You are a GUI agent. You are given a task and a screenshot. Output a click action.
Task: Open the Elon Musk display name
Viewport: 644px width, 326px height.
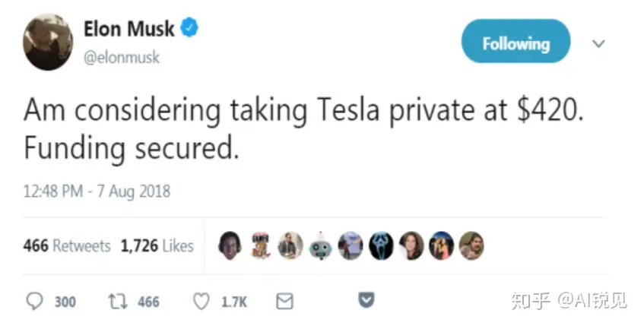[x=129, y=29]
